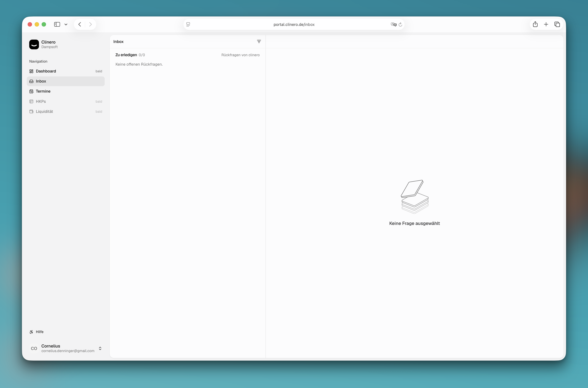Click the Dampsoft subtitle text
The height and width of the screenshot is (388, 588).
(49, 47)
